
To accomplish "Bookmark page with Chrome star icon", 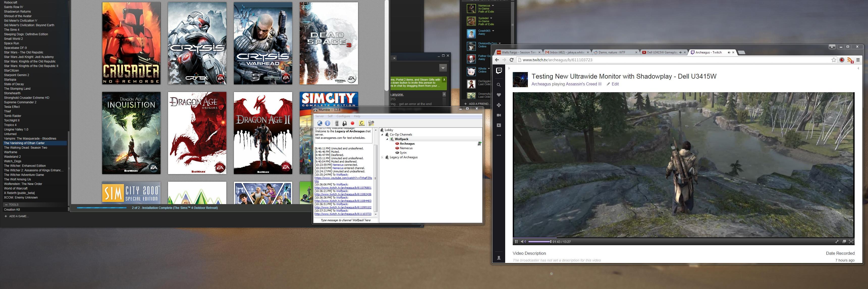I will (834, 60).
